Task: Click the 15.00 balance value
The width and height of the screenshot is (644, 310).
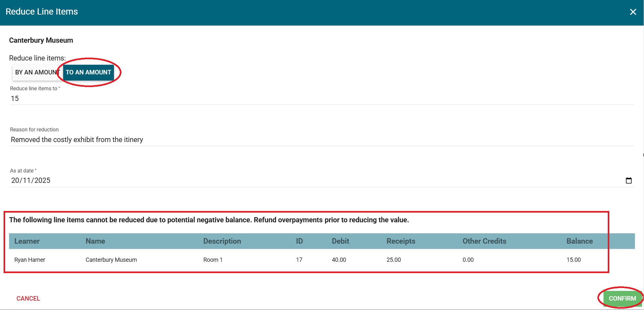Action: 573,260
